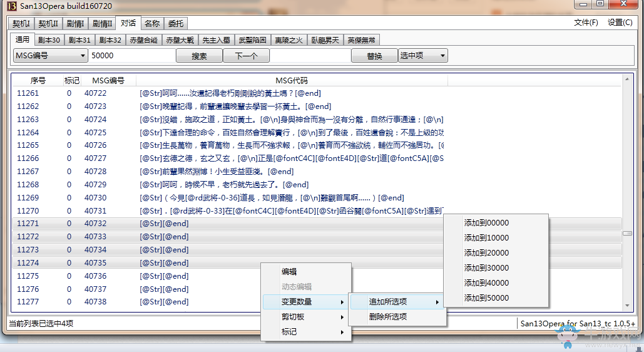Click the list scrollbar up arrow
Image resolution: width=644 pixels, height=352 pixels.
point(627,79)
